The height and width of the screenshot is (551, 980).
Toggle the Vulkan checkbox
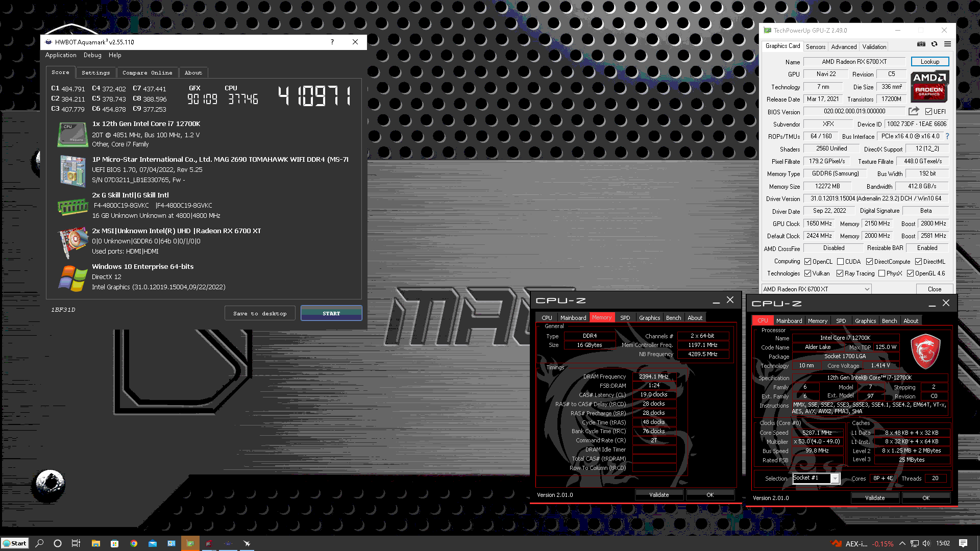[x=807, y=273]
